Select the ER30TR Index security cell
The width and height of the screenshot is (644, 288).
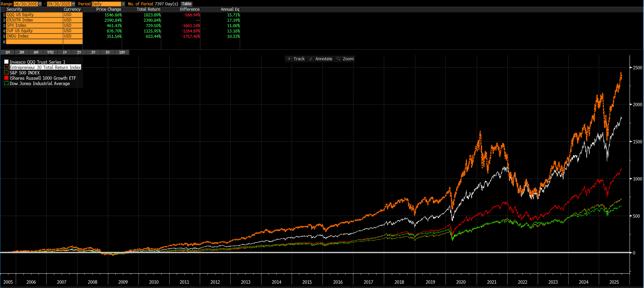click(34, 20)
